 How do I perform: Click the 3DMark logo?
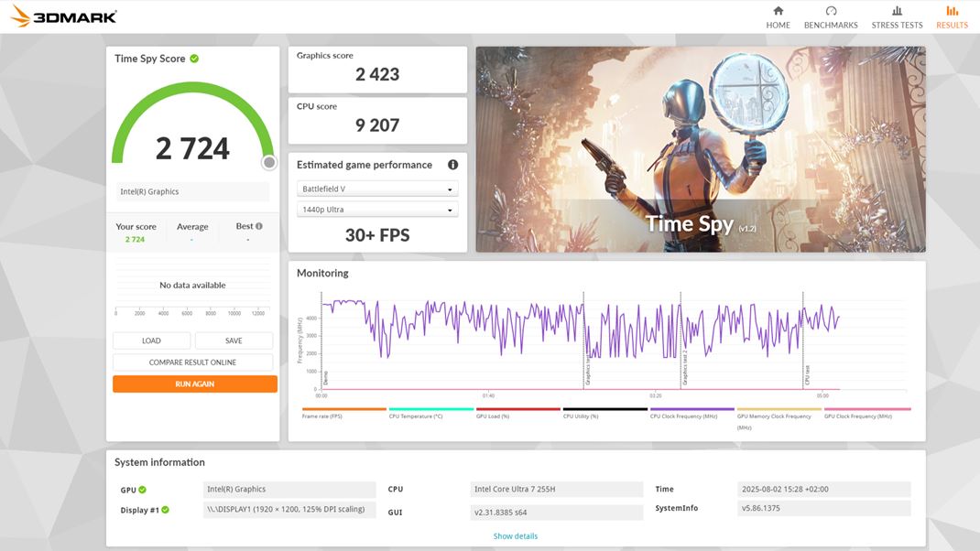[x=63, y=16]
